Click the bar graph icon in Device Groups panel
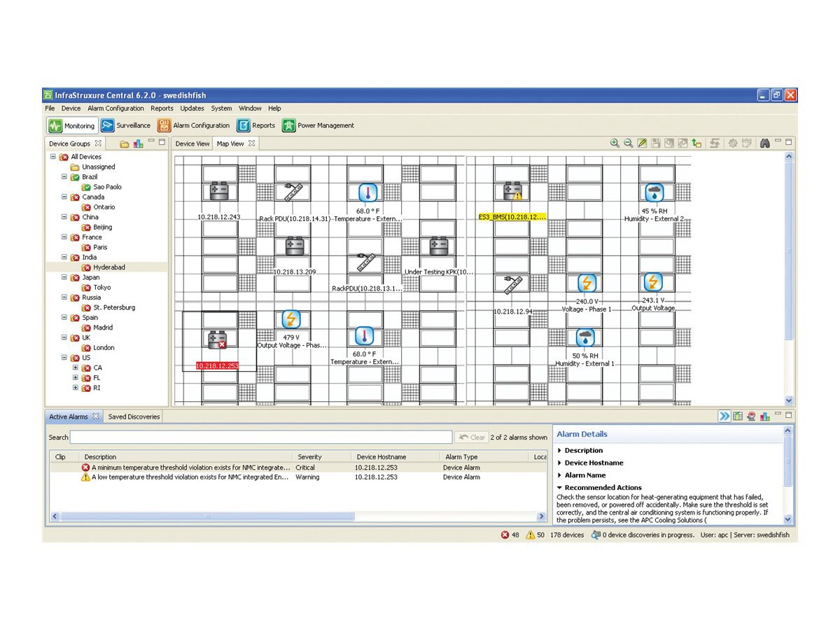The width and height of the screenshot is (840, 630). click(137, 143)
